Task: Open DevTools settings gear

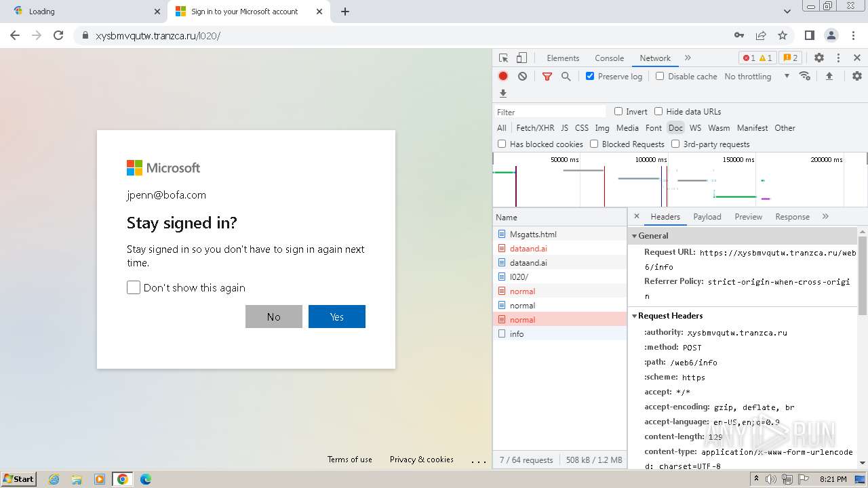Action: [819, 58]
